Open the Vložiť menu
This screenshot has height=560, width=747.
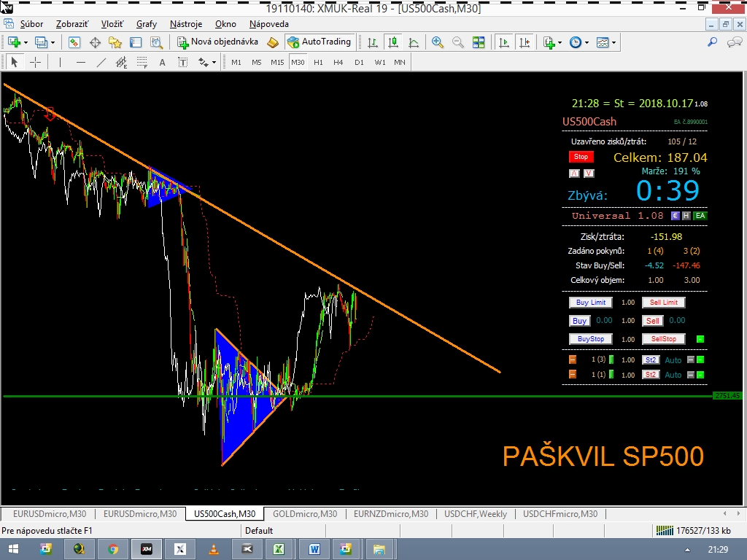pyautogui.click(x=112, y=24)
